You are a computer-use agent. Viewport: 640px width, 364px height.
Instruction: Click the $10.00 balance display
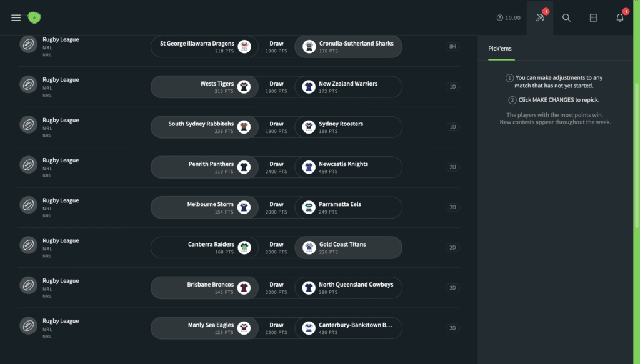click(x=509, y=17)
